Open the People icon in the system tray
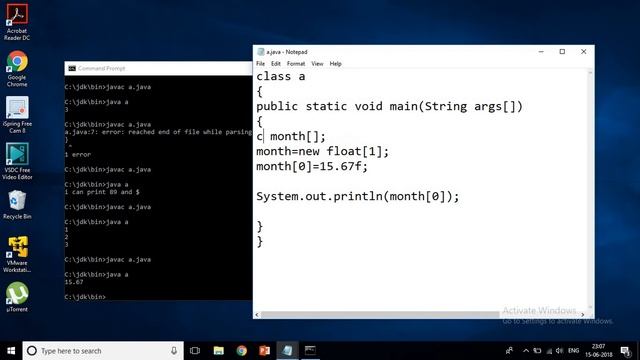 [509, 351]
